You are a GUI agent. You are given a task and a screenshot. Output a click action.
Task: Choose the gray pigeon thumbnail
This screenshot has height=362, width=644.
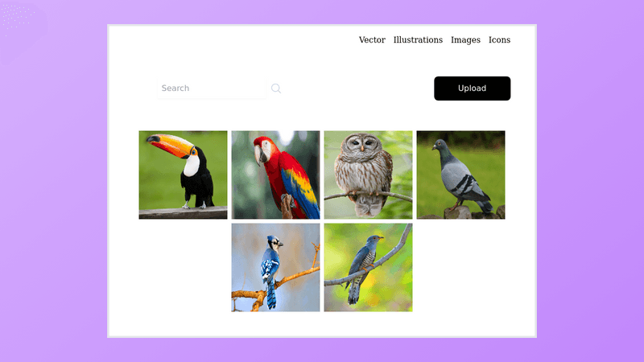(x=460, y=175)
